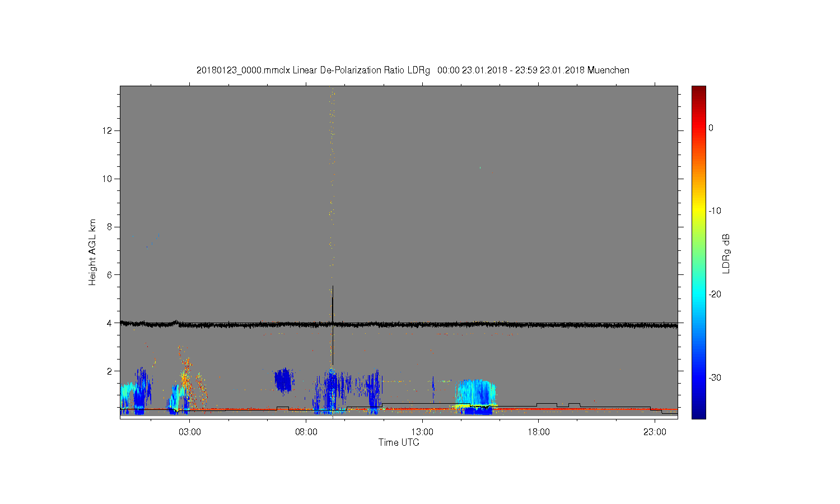
Task: Click the colorbar value label '-20'
Action: point(715,295)
